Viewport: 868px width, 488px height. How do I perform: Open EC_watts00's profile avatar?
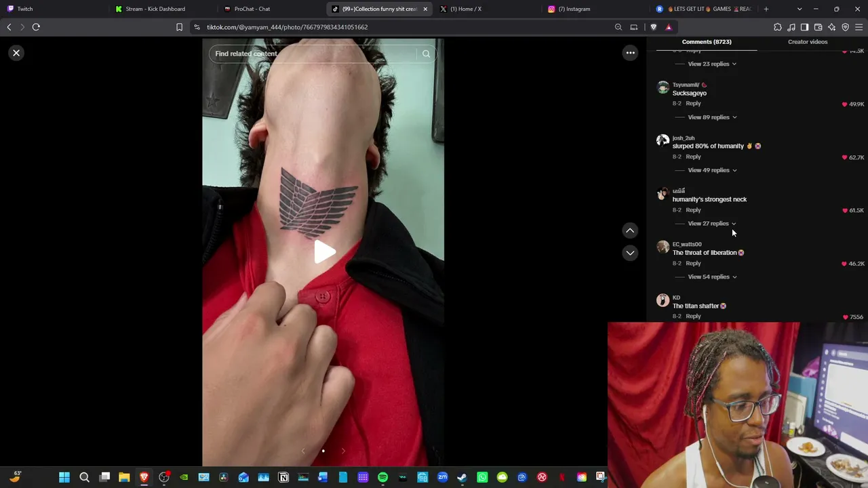click(x=663, y=247)
